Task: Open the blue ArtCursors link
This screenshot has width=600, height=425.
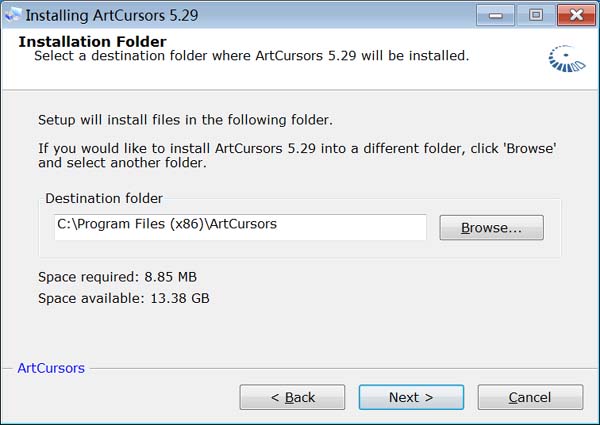Action: (x=51, y=368)
